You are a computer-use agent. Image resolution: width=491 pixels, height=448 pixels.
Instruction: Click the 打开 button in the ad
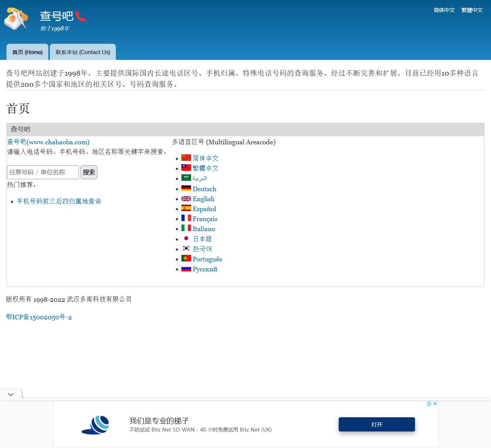tap(377, 425)
